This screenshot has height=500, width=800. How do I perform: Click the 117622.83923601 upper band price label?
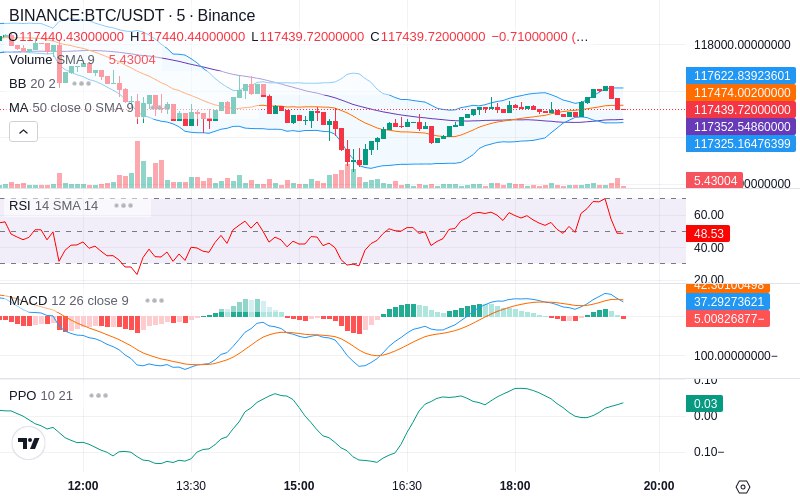point(741,76)
